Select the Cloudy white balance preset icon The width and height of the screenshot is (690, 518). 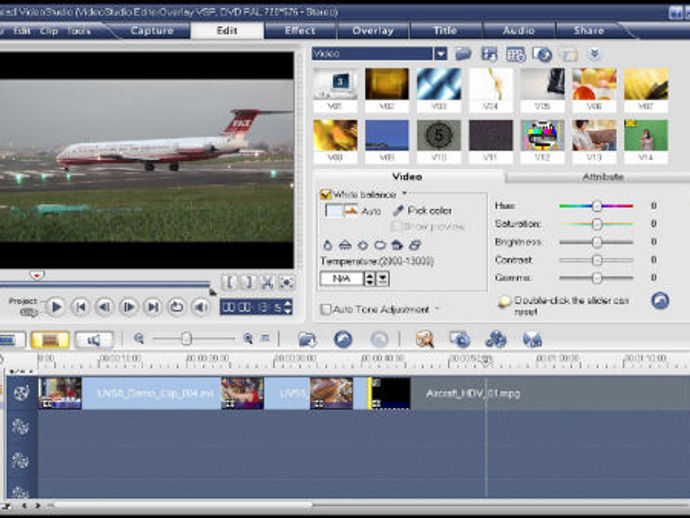point(380,245)
